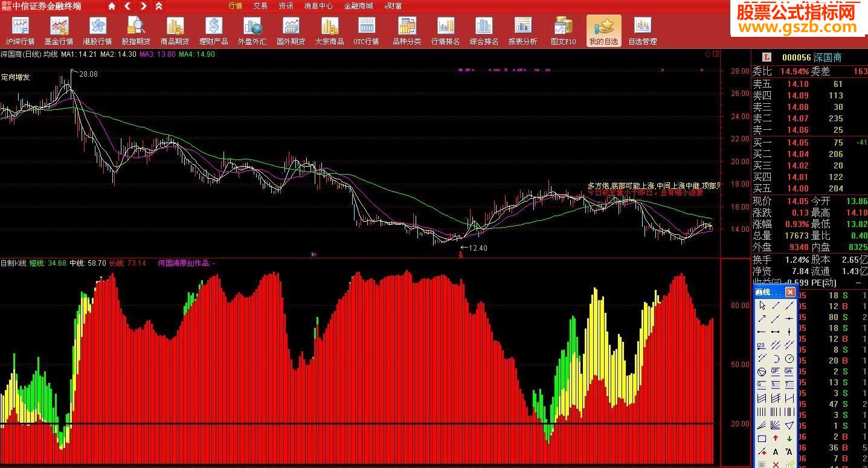This screenshot has width=868, height=468.
Task: Go to next page arrow button
Action: 143,6
